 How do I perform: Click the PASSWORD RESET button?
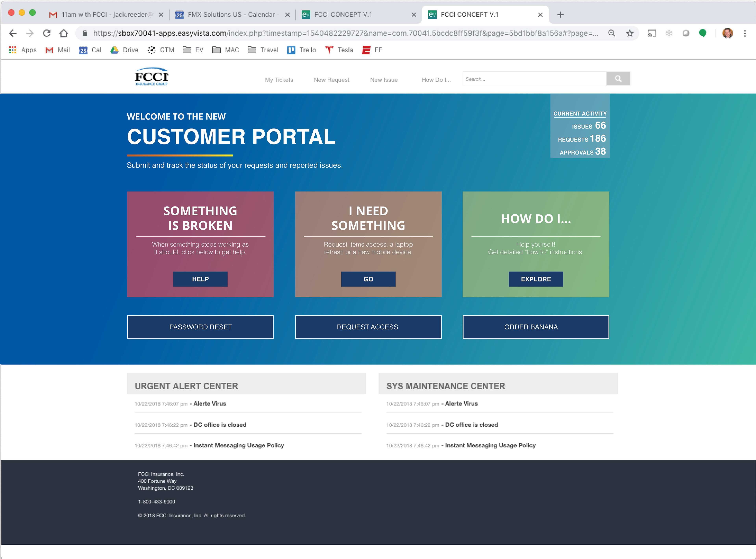coord(200,327)
